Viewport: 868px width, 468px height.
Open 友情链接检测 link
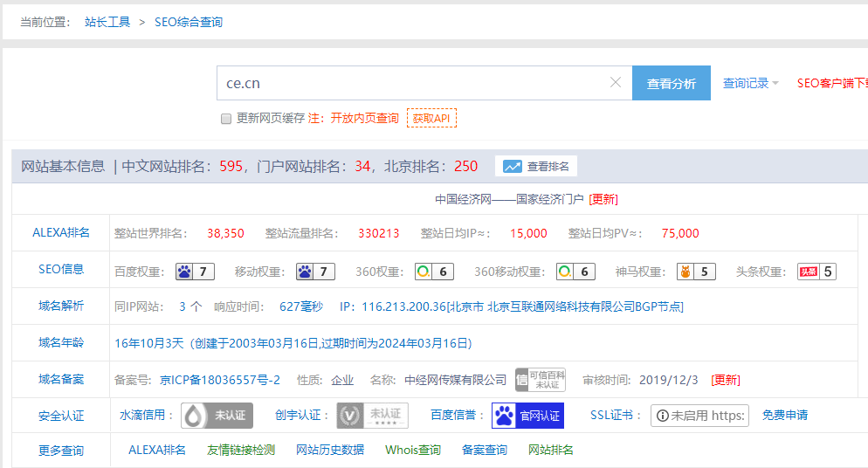click(241, 450)
